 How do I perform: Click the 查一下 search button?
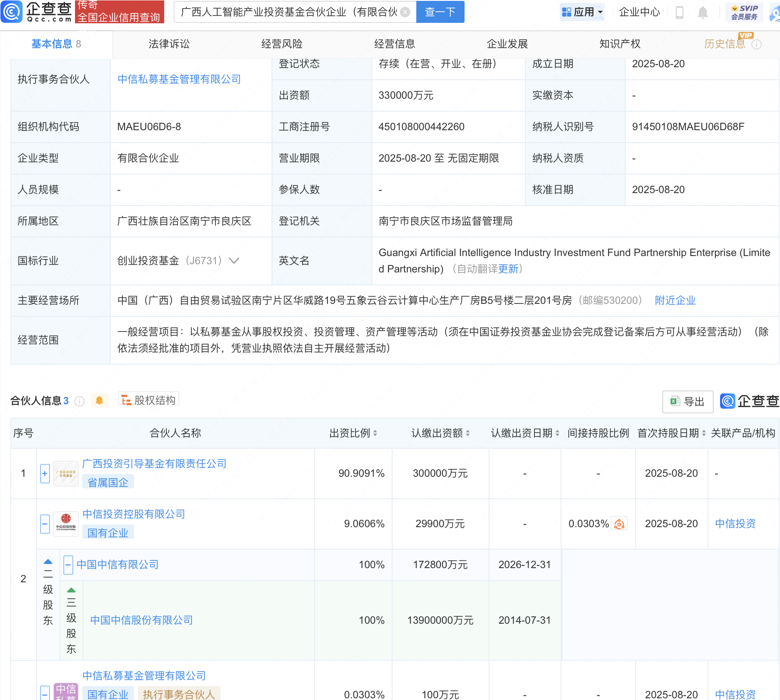point(440,12)
